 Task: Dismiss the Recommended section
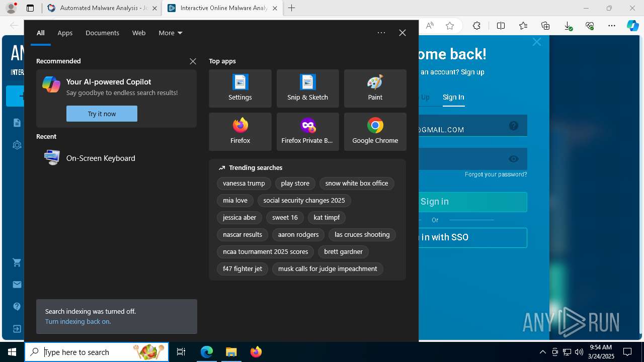click(x=193, y=61)
